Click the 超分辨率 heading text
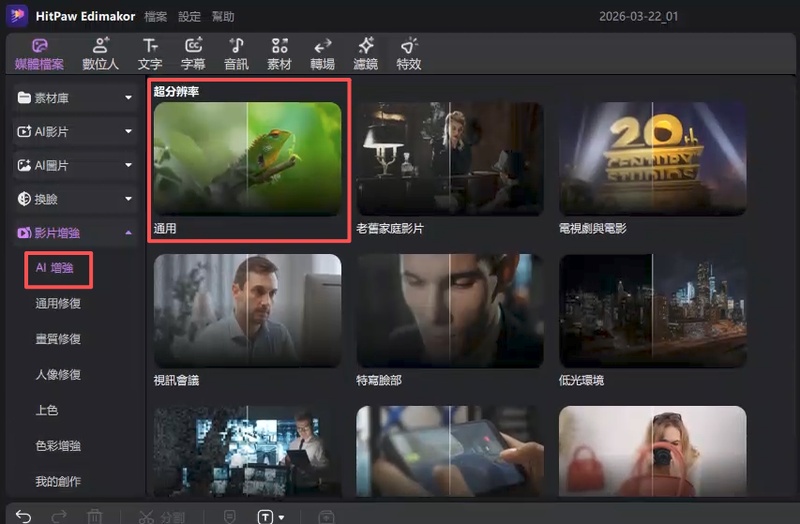 tap(176, 91)
